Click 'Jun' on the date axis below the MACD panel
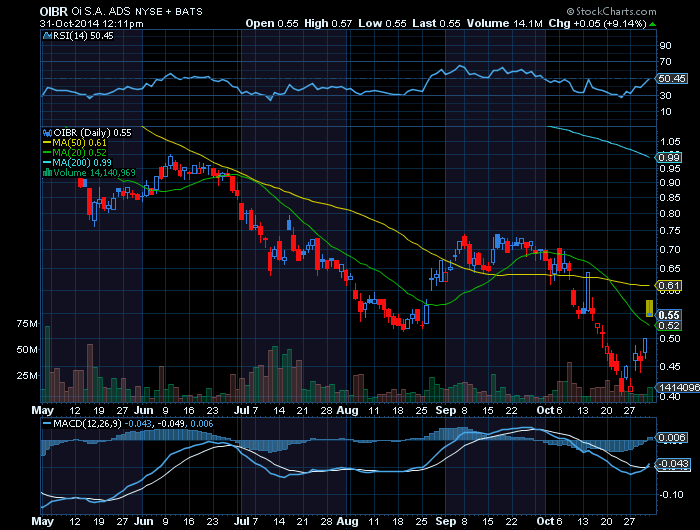700x530 pixels. (144, 521)
